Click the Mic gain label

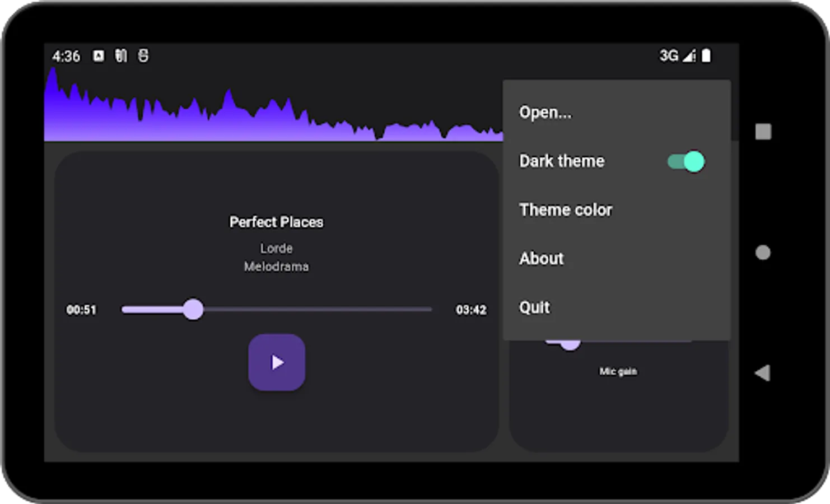[x=618, y=371]
